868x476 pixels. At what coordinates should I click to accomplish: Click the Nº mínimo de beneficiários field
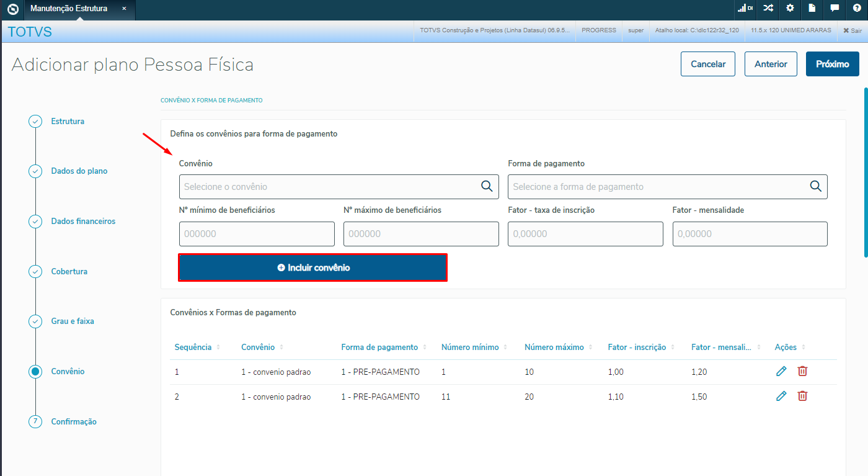click(257, 234)
